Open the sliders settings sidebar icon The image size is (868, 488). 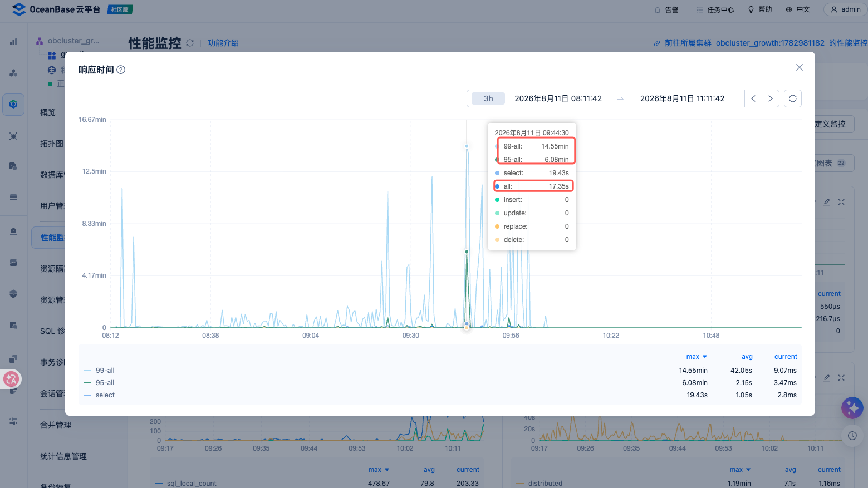13,421
